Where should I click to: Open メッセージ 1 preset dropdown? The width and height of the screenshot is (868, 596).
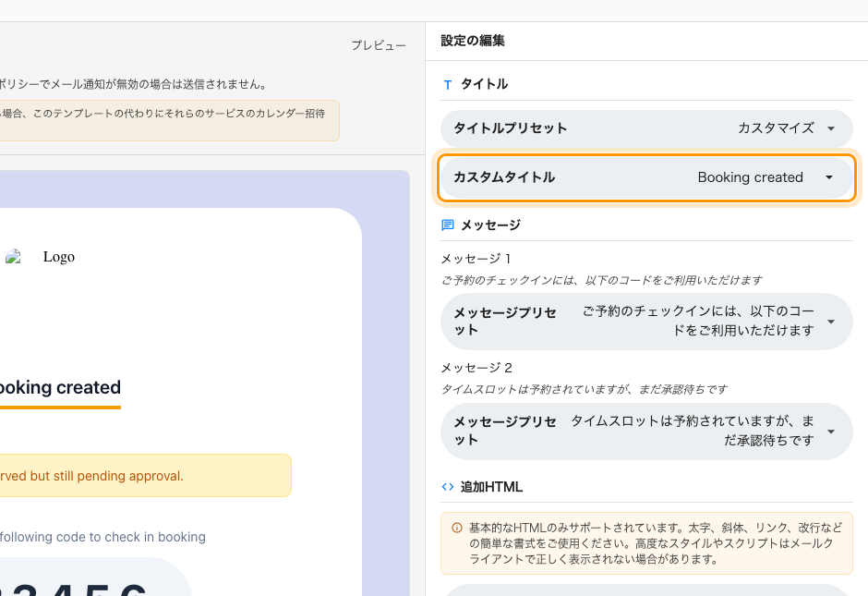[x=646, y=322]
